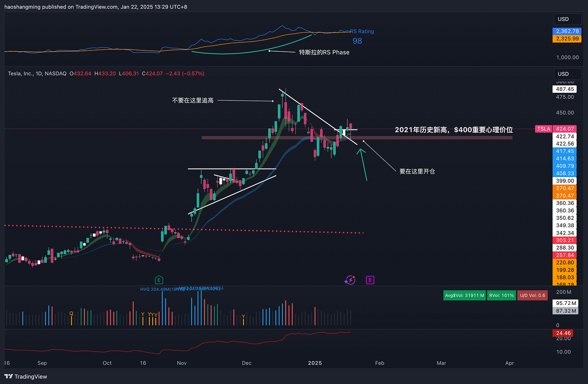Image resolution: width=588 pixels, height=384 pixels.
Task: Click the 487.45 price label
Action: point(565,89)
